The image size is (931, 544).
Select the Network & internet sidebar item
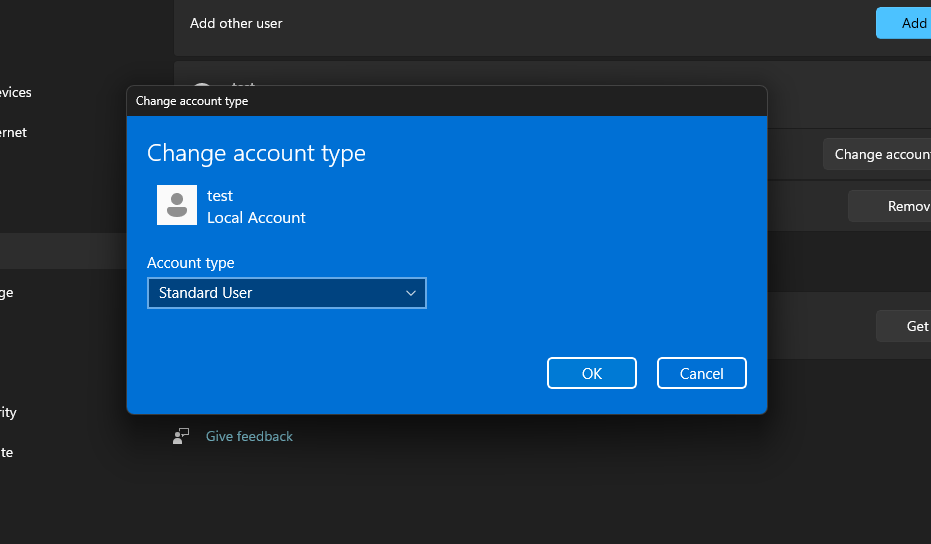click(14, 132)
